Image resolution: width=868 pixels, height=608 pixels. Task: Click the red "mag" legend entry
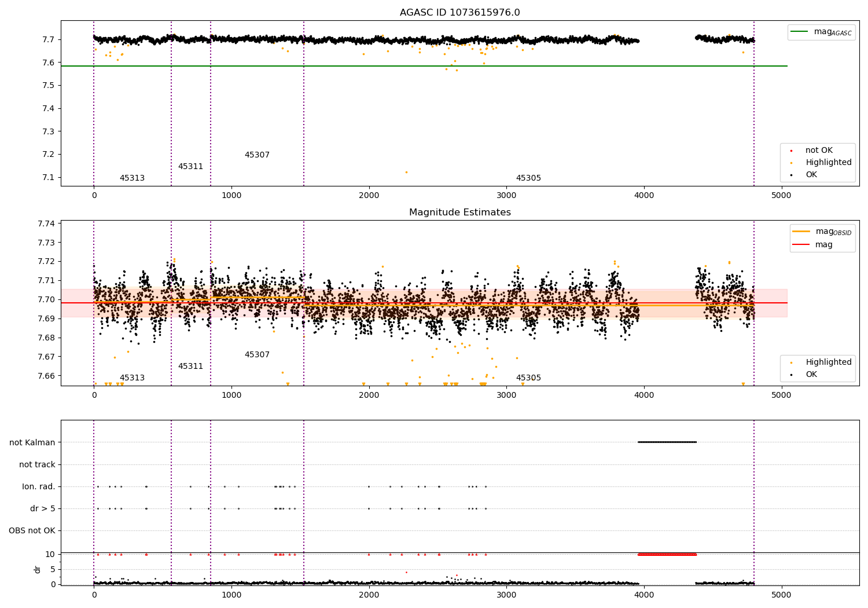pos(813,244)
